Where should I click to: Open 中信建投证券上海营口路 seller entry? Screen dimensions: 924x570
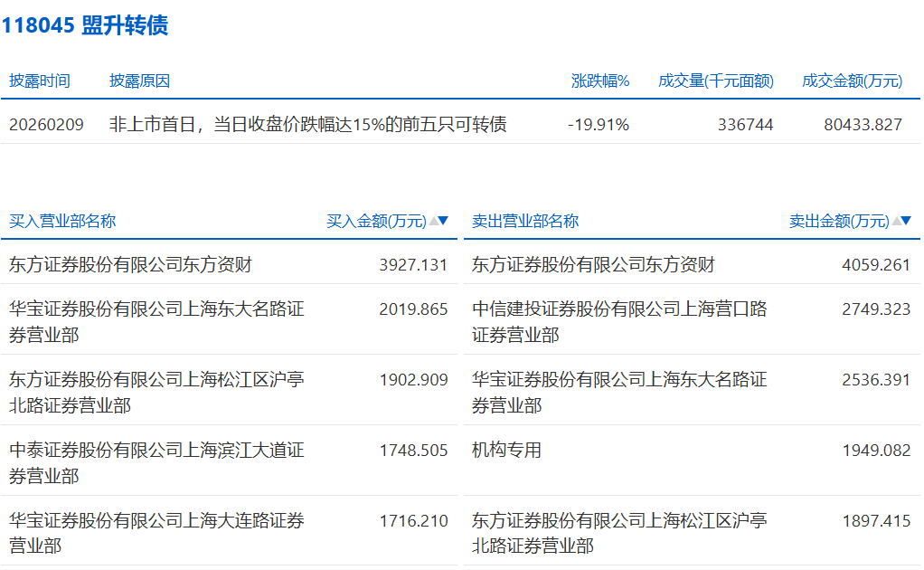coord(619,321)
